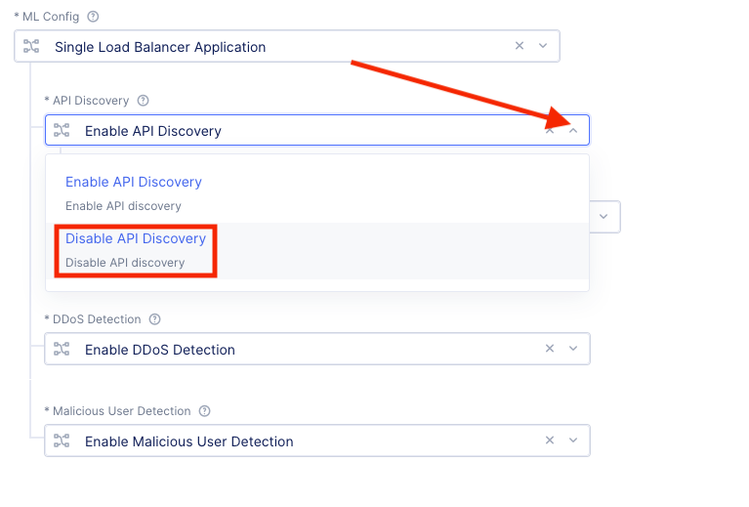Expand the DDoS Detection dropdown chevron
The height and width of the screenshot is (507, 749).
pos(573,349)
